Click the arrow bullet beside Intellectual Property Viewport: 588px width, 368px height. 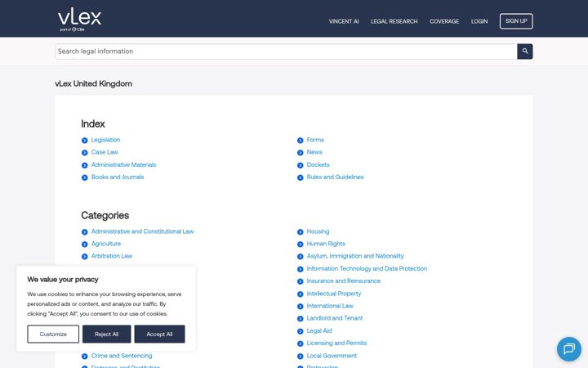[300, 294]
